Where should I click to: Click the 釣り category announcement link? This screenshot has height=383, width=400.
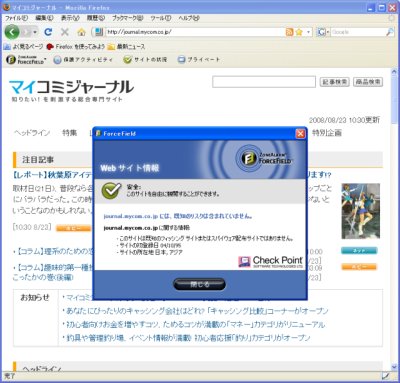[x=188, y=338]
